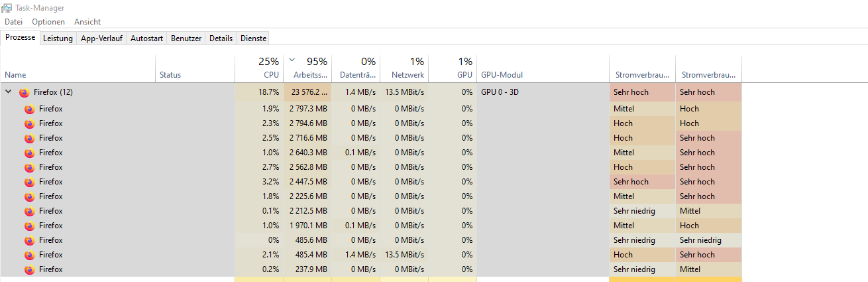The height and width of the screenshot is (282, 868).
Task: Switch to the Autostart tab
Action: point(146,38)
